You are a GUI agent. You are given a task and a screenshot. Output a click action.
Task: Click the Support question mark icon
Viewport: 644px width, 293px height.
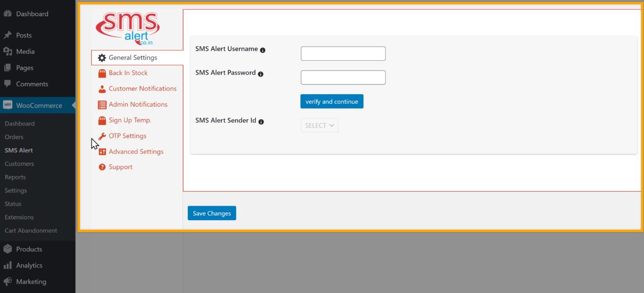click(x=102, y=167)
